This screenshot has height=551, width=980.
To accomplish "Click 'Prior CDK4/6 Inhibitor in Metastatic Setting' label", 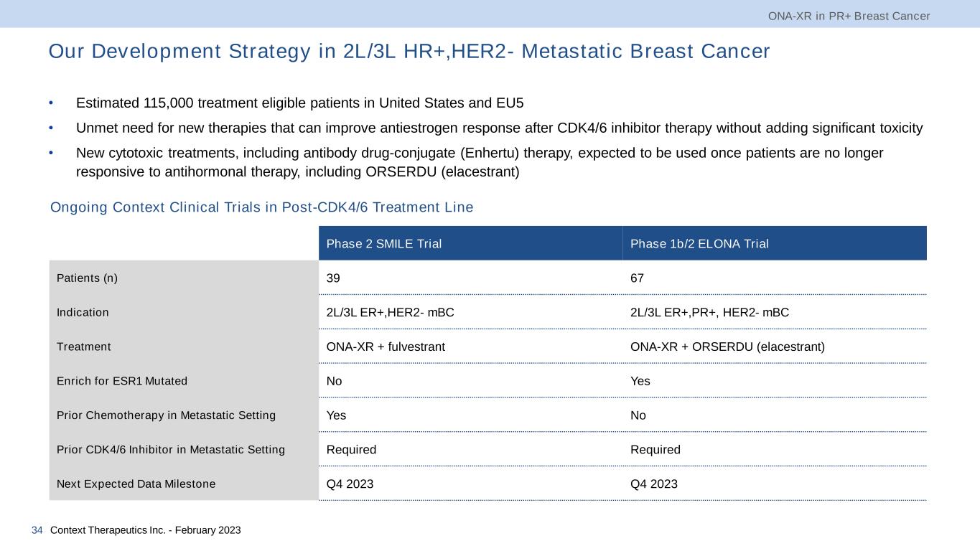I will (x=170, y=450).
